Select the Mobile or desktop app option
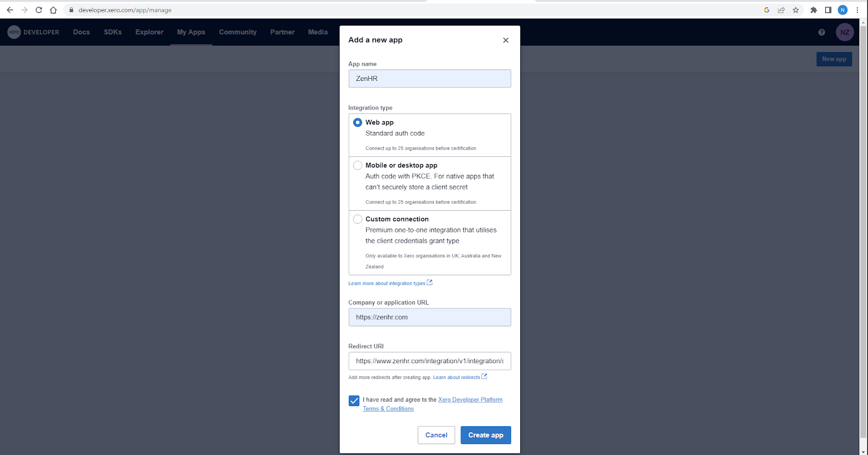868x455 pixels. 358,165
